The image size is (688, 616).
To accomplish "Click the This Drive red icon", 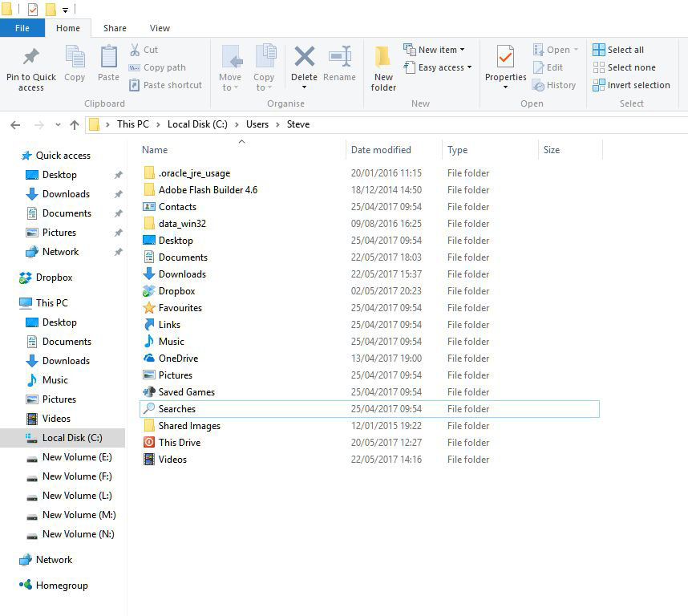I will (x=149, y=442).
